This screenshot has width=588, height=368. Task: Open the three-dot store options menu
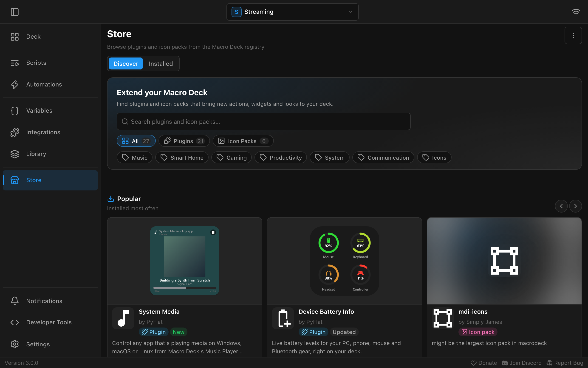[573, 35]
